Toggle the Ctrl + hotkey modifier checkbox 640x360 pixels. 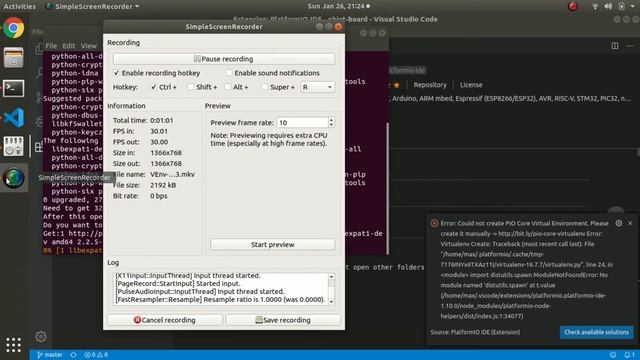click(153, 87)
